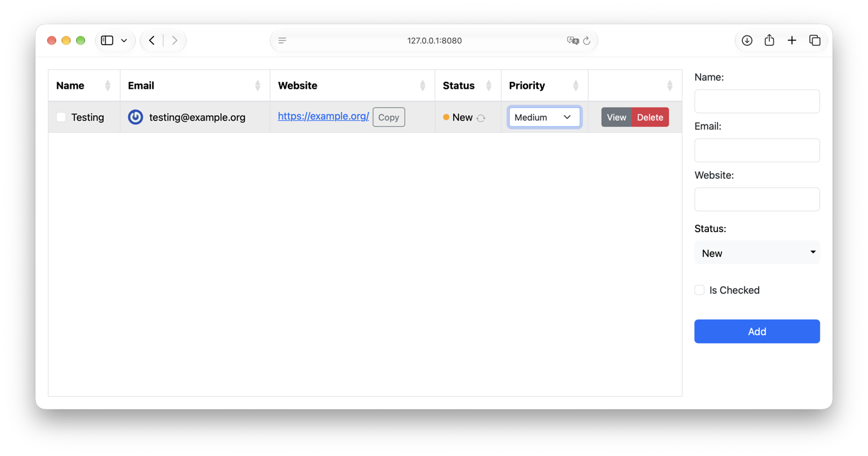The image size is (868, 456).
Task: Go back to the previous page
Action: 152,40
